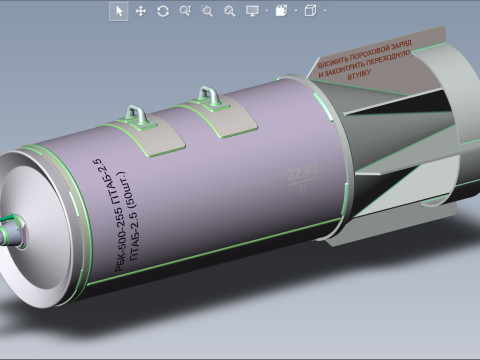The width and height of the screenshot is (480, 360).
Task: Expand the shaded render style dropdown
Action: (296, 11)
